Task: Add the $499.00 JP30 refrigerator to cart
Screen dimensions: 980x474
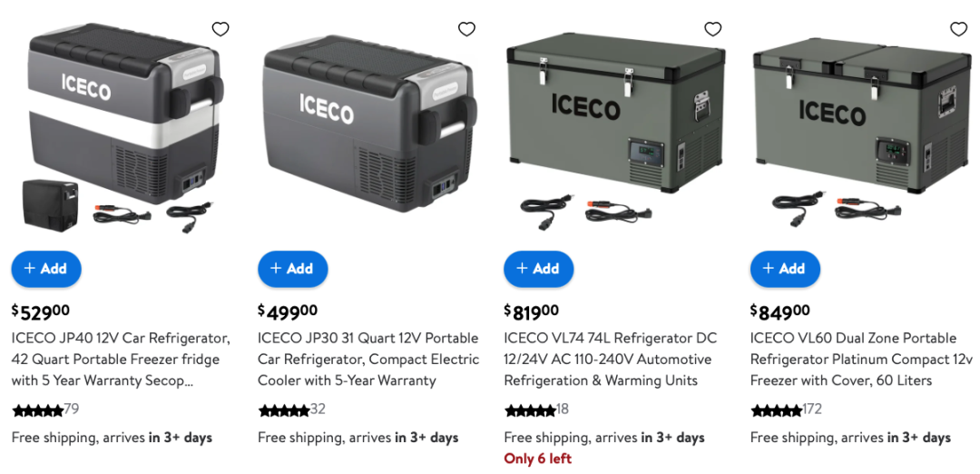Action: click(x=292, y=269)
